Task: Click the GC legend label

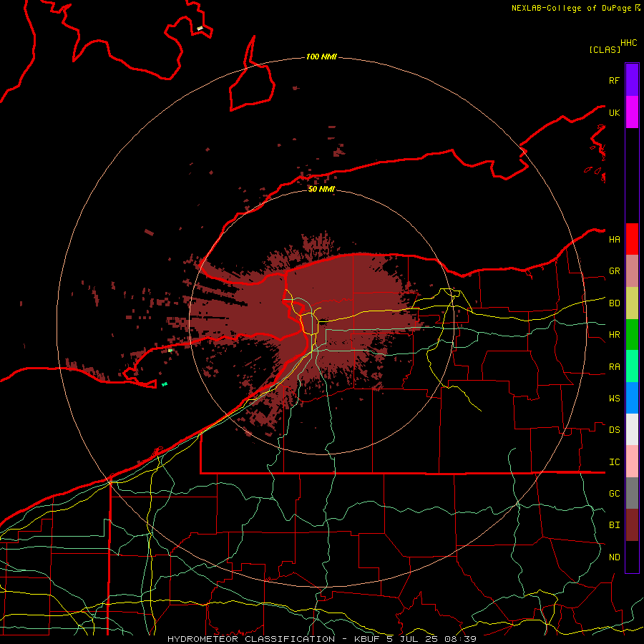Action: coord(614,494)
